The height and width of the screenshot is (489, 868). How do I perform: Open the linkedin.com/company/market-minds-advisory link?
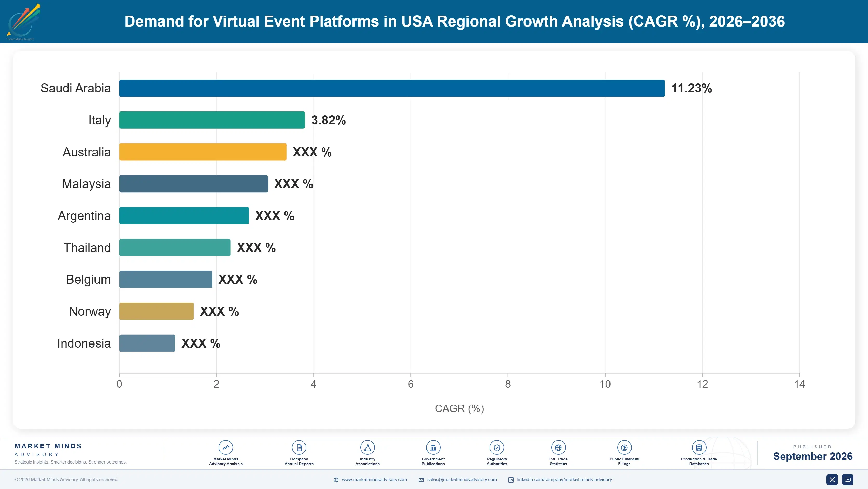pos(564,480)
